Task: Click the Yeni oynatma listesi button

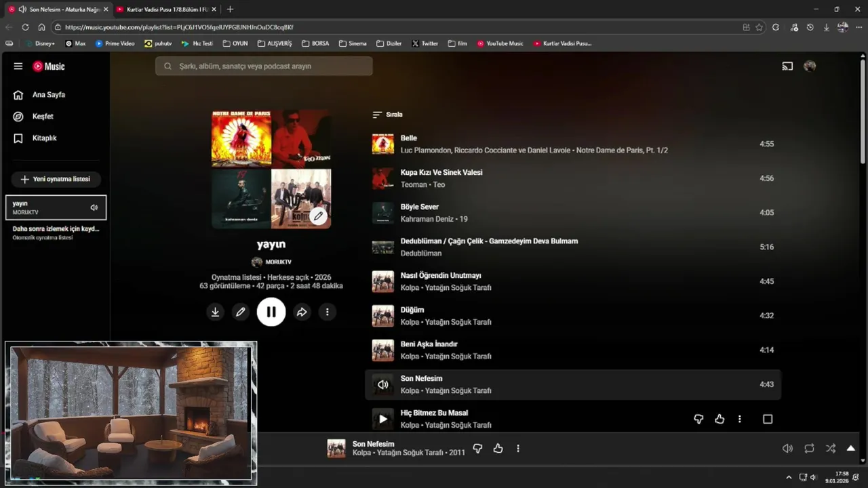Action: tap(56, 179)
